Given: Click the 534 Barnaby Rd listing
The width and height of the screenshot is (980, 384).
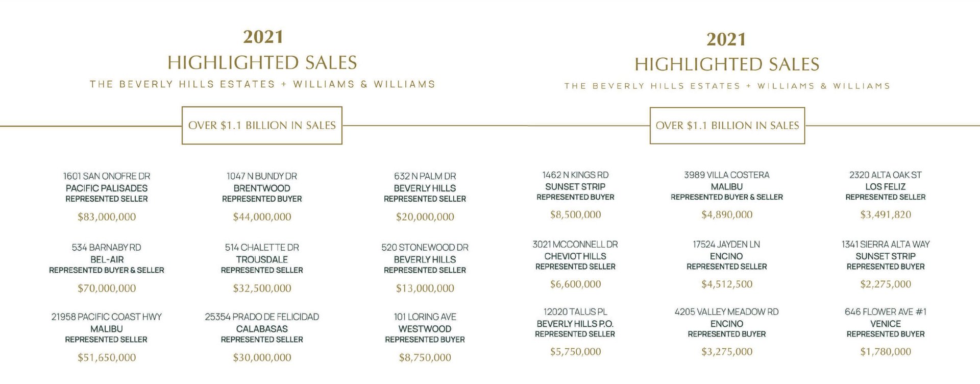Looking at the screenshot, I should (x=107, y=248).
